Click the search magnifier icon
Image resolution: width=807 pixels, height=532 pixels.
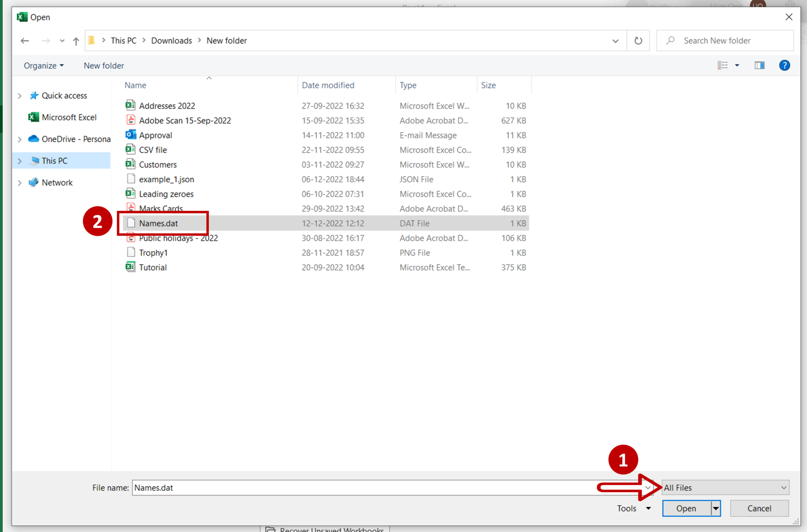pos(670,40)
